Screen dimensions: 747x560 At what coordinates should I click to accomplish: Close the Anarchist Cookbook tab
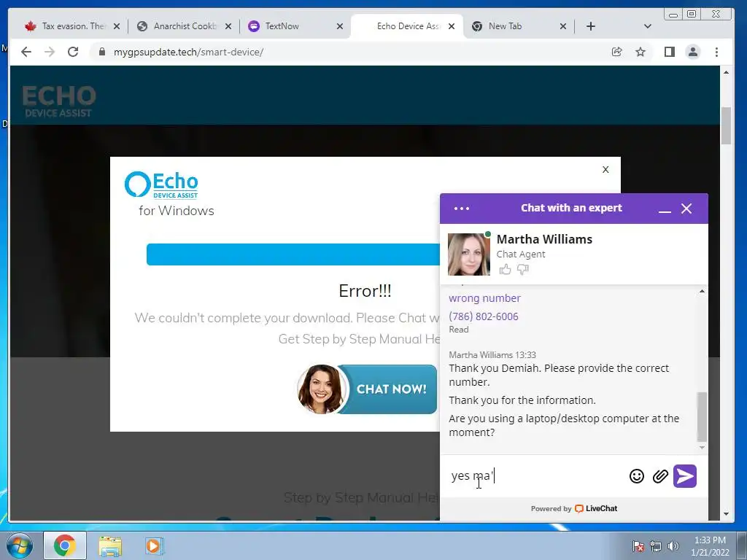tap(228, 27)
